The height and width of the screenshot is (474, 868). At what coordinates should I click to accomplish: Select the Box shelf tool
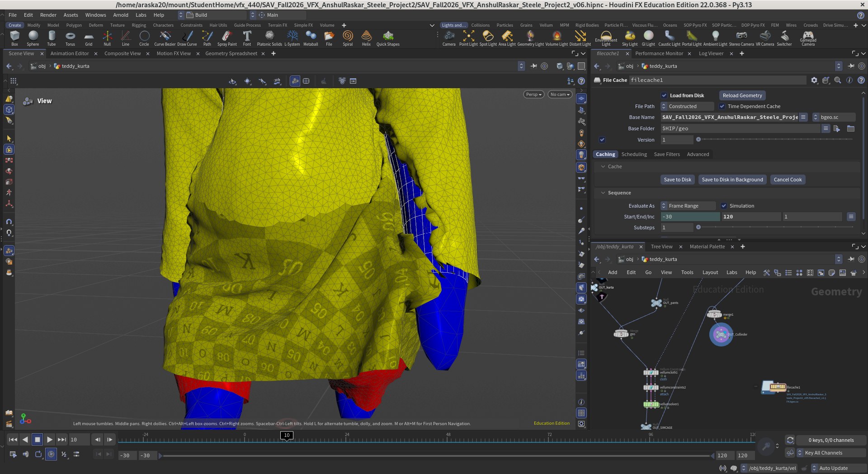(x=14, y=38)
